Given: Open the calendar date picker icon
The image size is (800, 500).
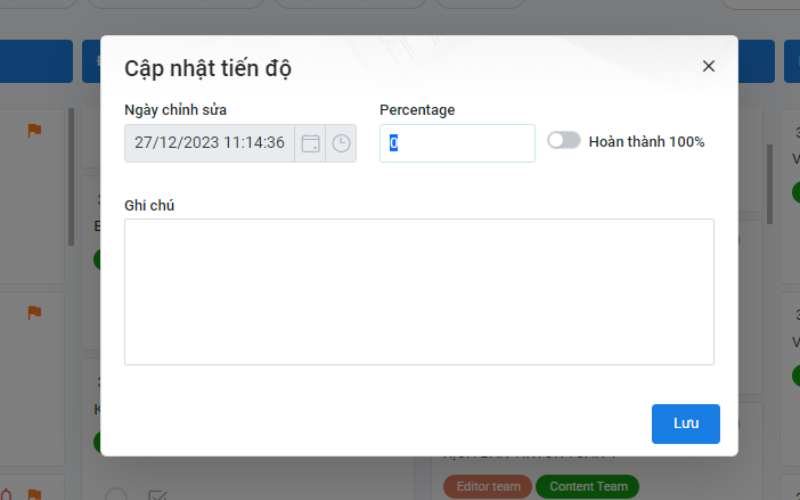Looking at the screenshot, I should (x=310, y=143).
